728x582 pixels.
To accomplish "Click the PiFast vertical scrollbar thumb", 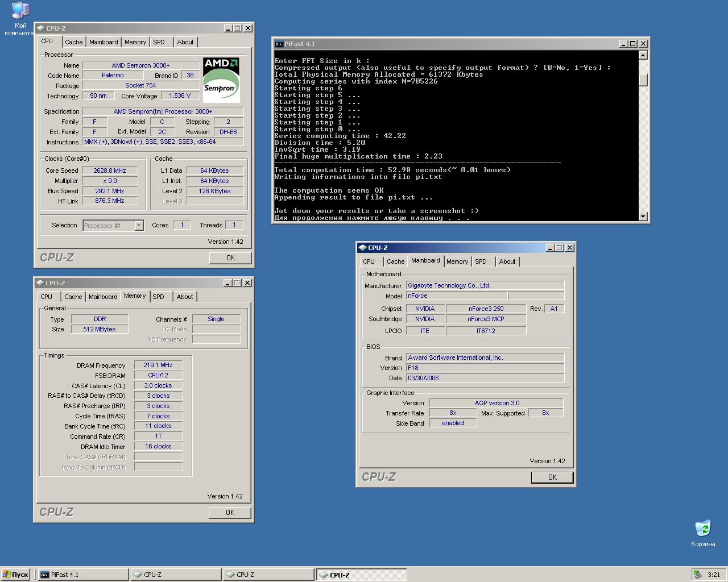I will (x=643, y=80).
